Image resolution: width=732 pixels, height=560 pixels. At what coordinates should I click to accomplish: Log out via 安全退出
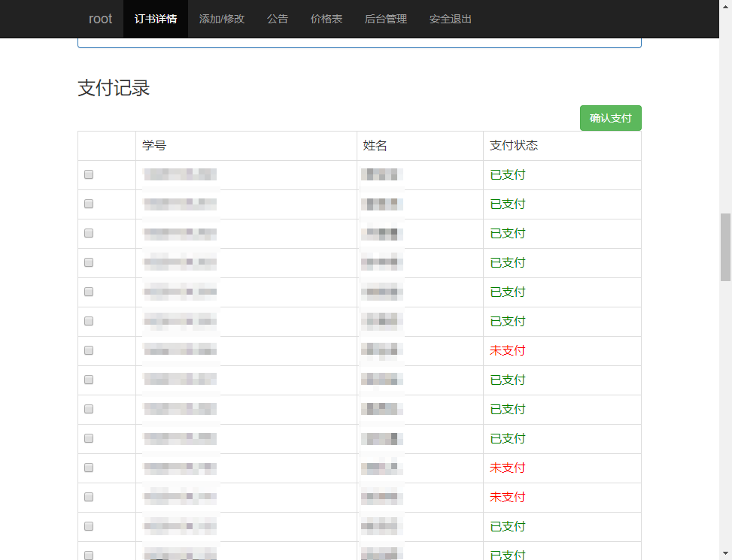coord(451,19)
